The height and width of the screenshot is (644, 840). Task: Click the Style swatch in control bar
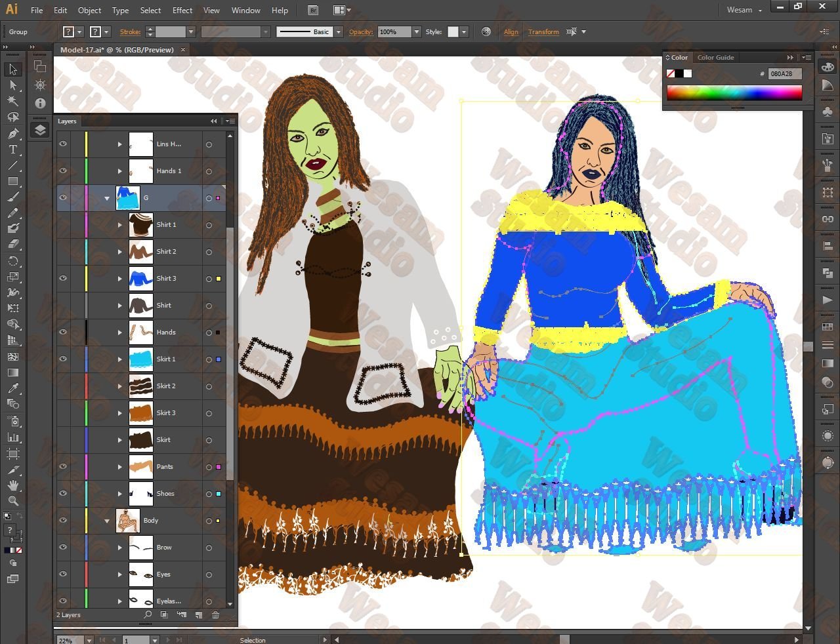point(453,31)
